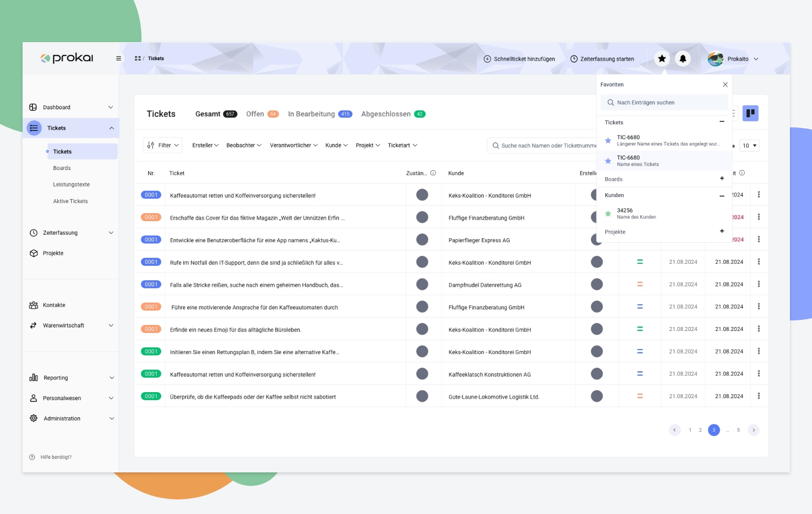Click the Kontakte people icon
This screenshot has width=812, height=514.
34,305
